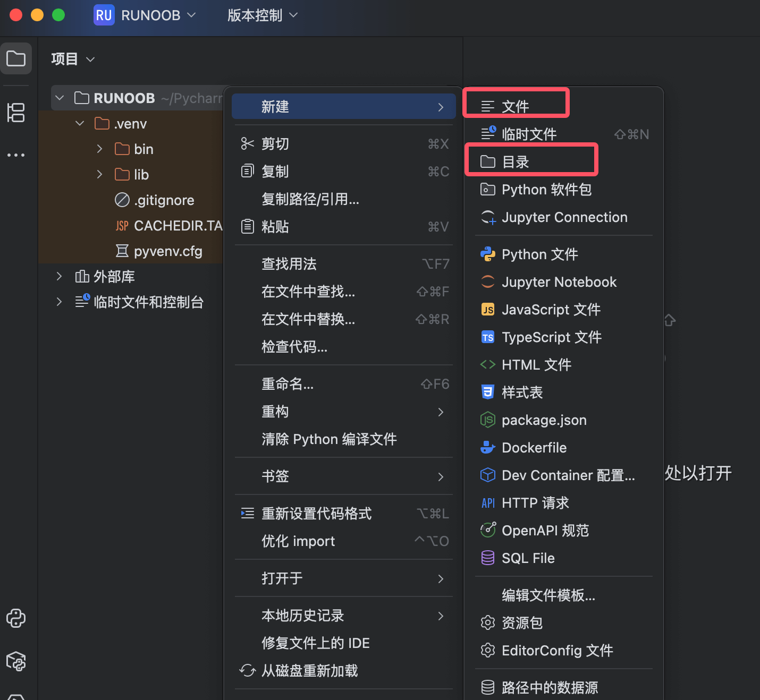Screen dimensions: 760x700
Task: Expand the bin folder
Action: coord(99,149)
